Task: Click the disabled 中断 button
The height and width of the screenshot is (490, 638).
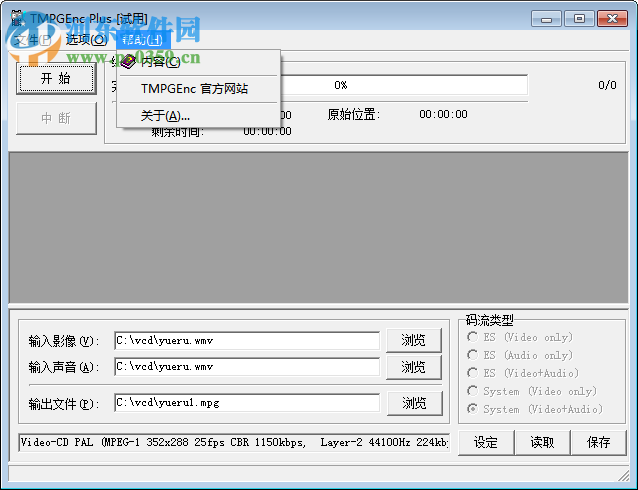Action: click(x=57, y=118)
